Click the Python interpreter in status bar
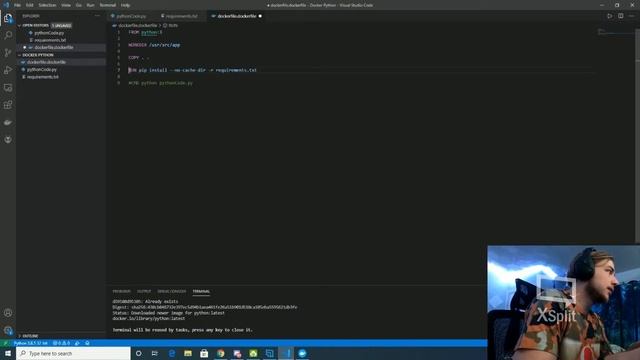 pyautogui.click(x=31, y=343)
